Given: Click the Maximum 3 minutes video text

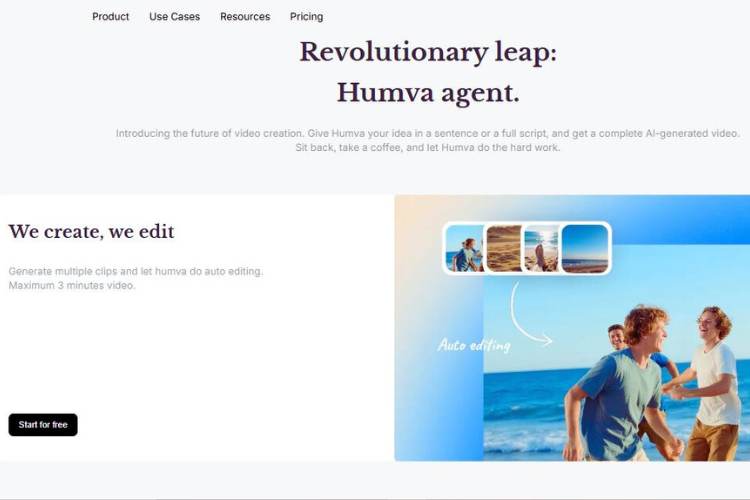Looking at the screenshot, I should tap(72, 286).
